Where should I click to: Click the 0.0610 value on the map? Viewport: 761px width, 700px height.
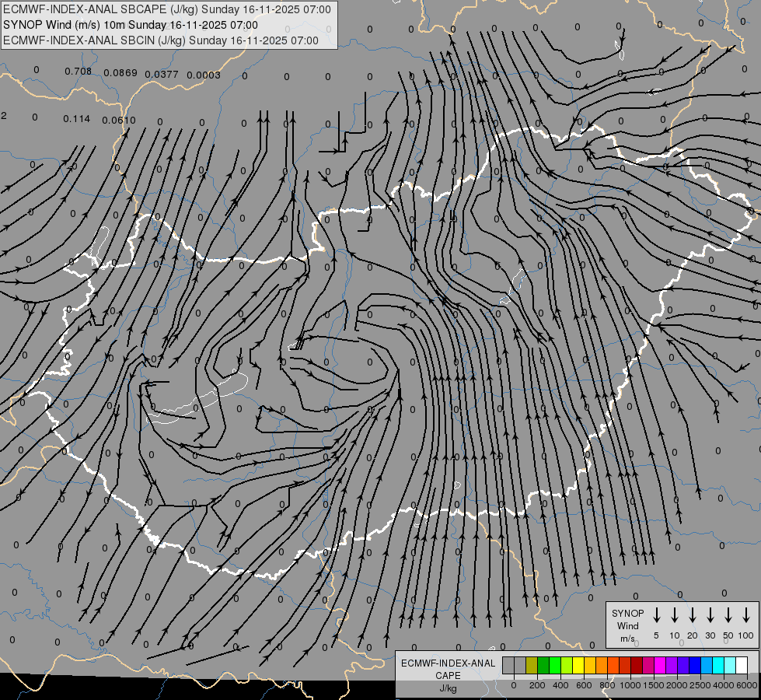119,120
